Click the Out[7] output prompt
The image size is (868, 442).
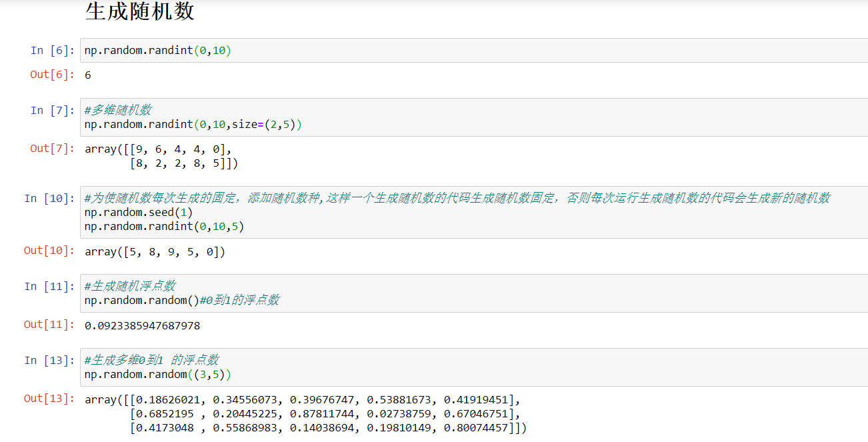point(53,149)
